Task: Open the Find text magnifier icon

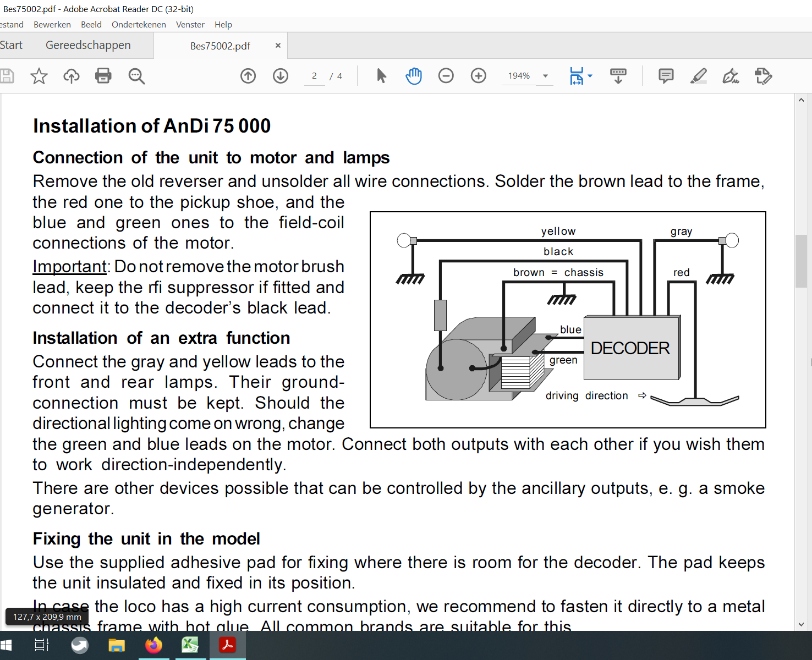Action: 136,76
